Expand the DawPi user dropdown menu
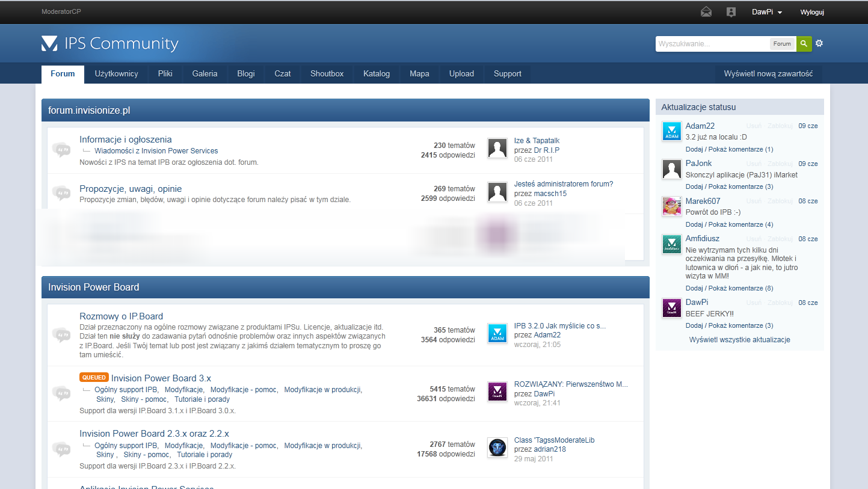Screen dimensions: 868x489 (767, 12)
